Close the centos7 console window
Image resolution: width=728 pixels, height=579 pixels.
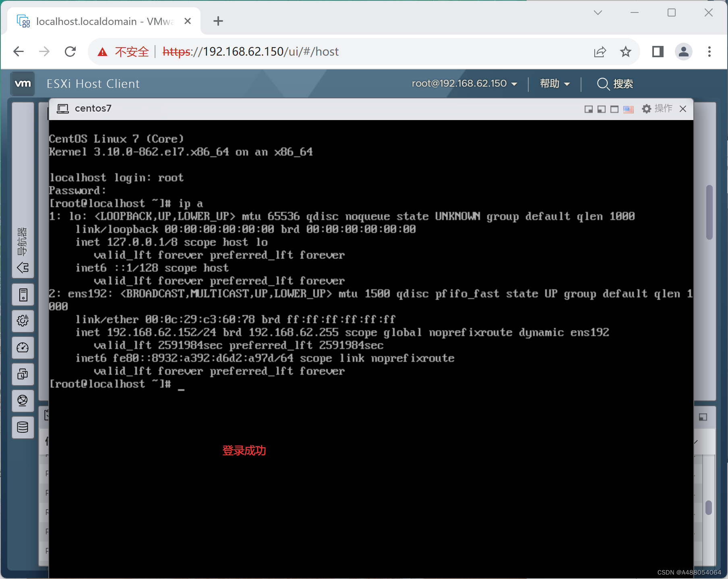tap(683, 109)
